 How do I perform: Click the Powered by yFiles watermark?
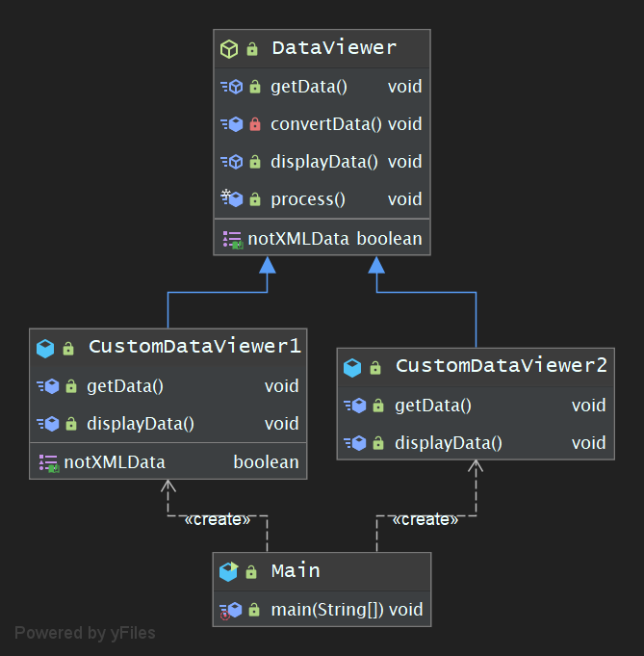[x=85, y=633]
